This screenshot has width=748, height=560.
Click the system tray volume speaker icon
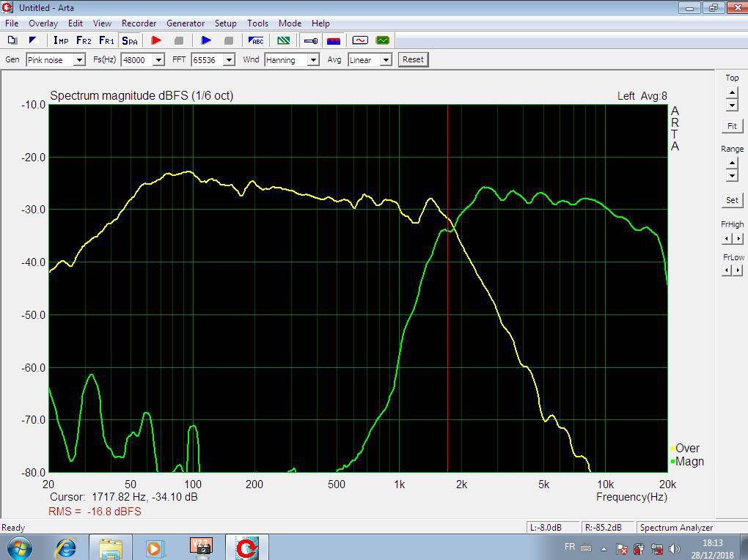[x=675, y=548]
